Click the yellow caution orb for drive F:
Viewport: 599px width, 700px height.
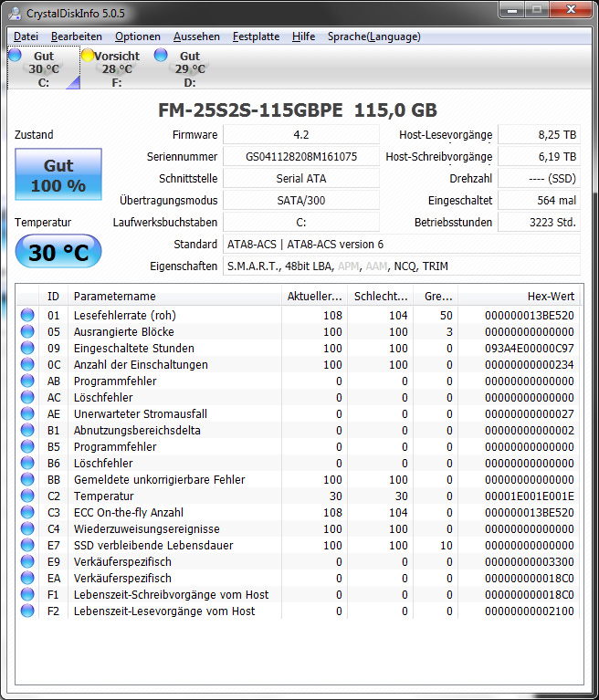[88, 55]
